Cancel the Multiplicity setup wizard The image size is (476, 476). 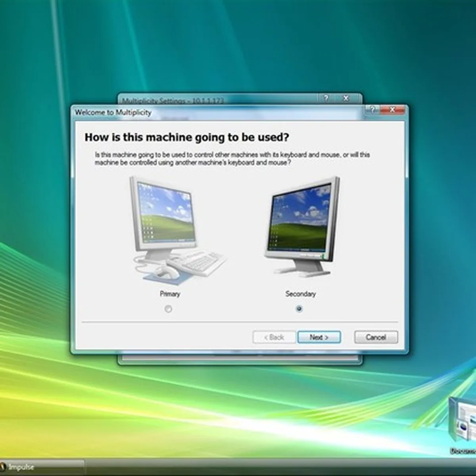(376, 337)
